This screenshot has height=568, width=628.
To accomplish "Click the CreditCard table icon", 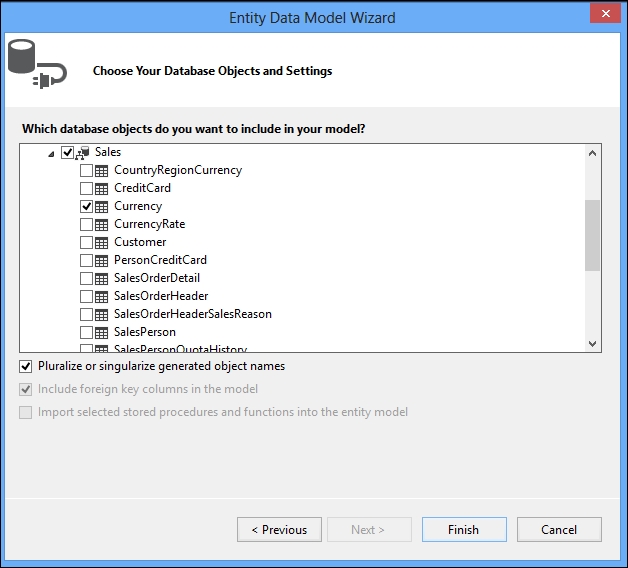I will pyautogui.click(x=101, y=189).
